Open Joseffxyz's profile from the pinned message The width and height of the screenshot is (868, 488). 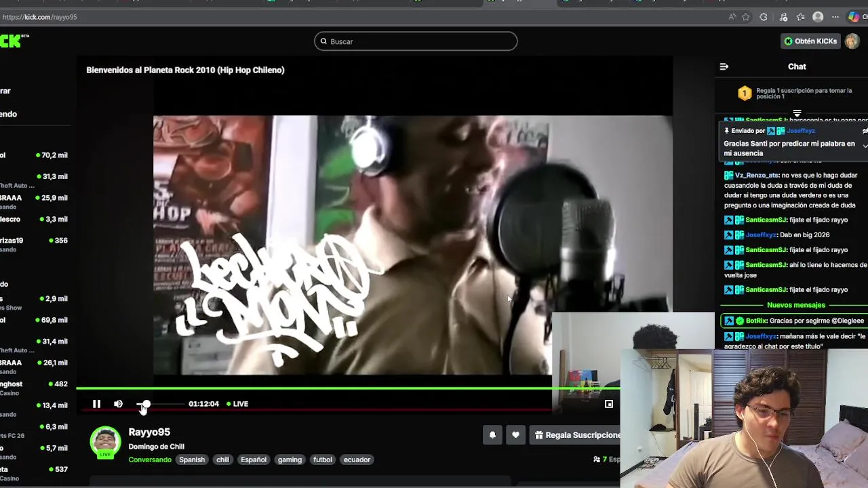coord(801,131)
